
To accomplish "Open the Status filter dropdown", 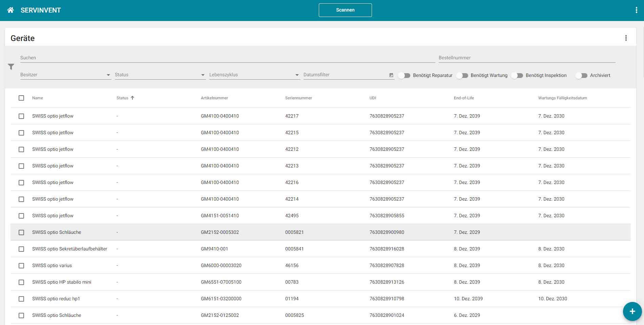I will coord(160,75).
